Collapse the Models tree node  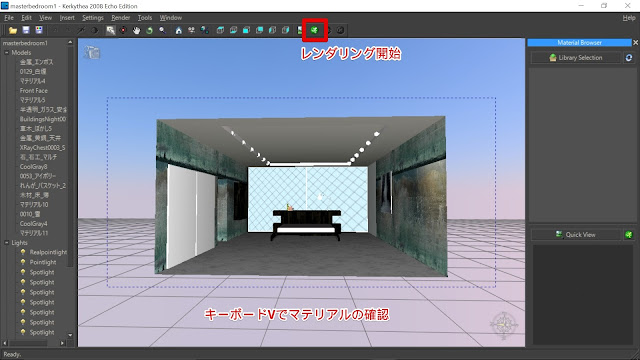(7, 53)
